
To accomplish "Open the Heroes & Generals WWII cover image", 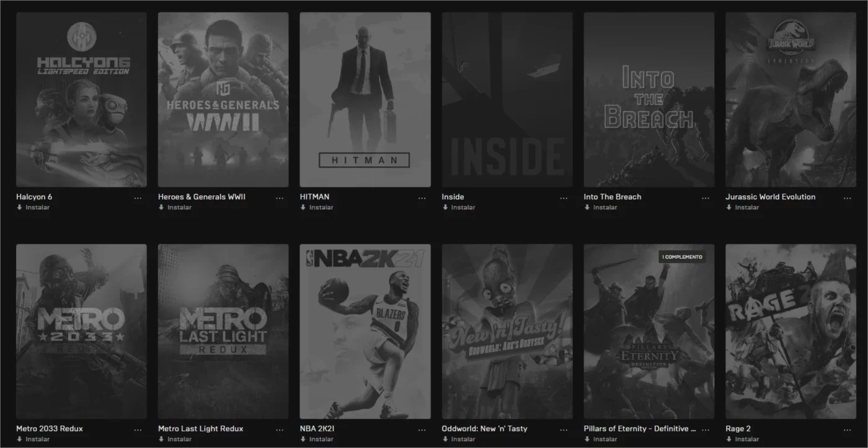I will coord(223,100).
